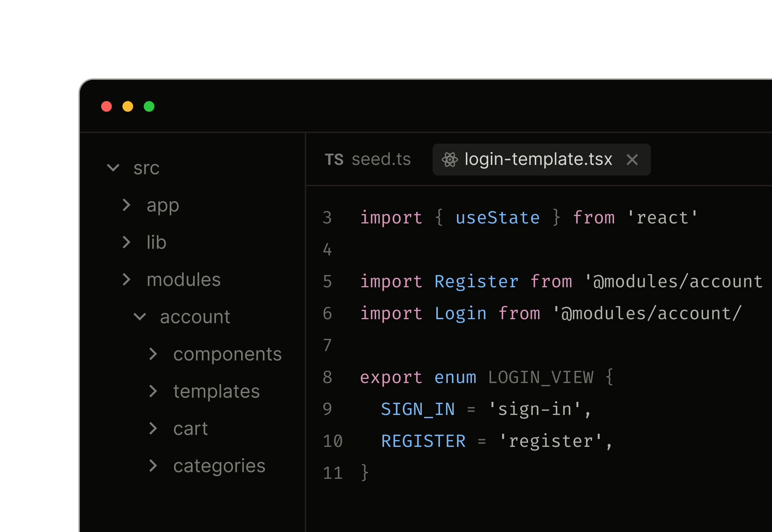
Task: Open the categories folder
Action: point(219,466)
